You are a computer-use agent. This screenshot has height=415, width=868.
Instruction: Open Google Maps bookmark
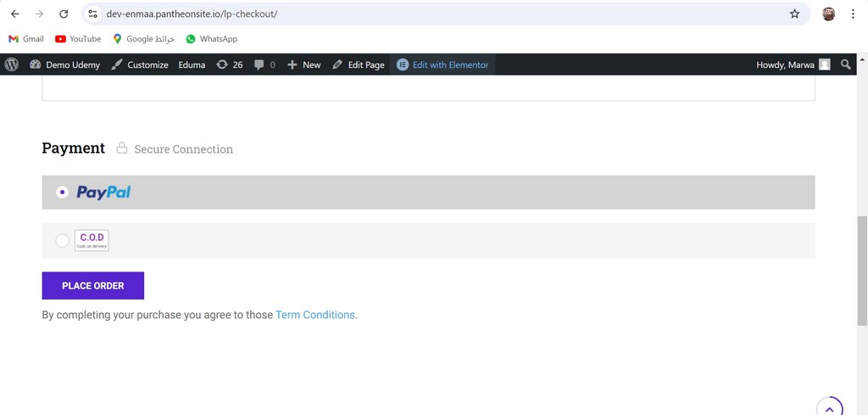tap(143, 39)
